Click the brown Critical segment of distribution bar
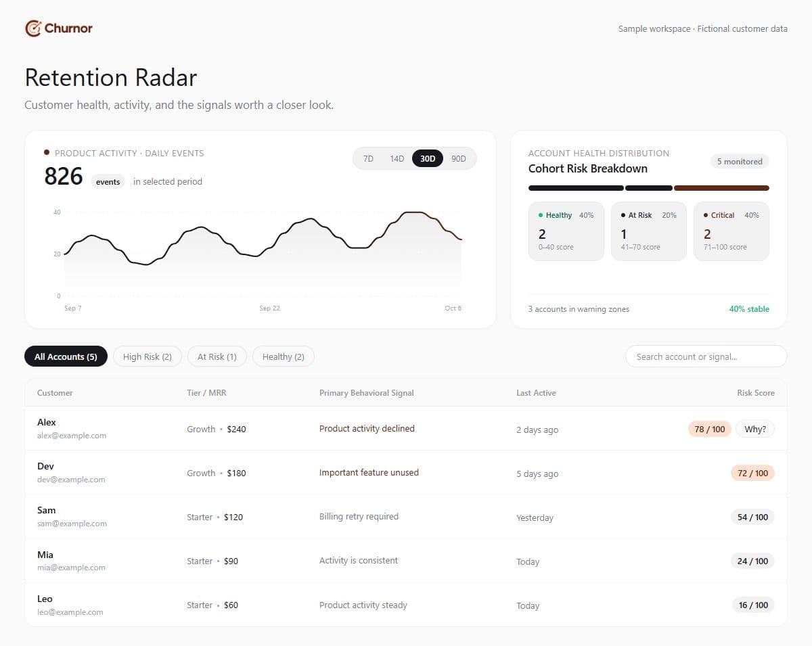Image resolution: width=812 pixels, height=646 pixels. pyautogui.click(x=721, y=188)
